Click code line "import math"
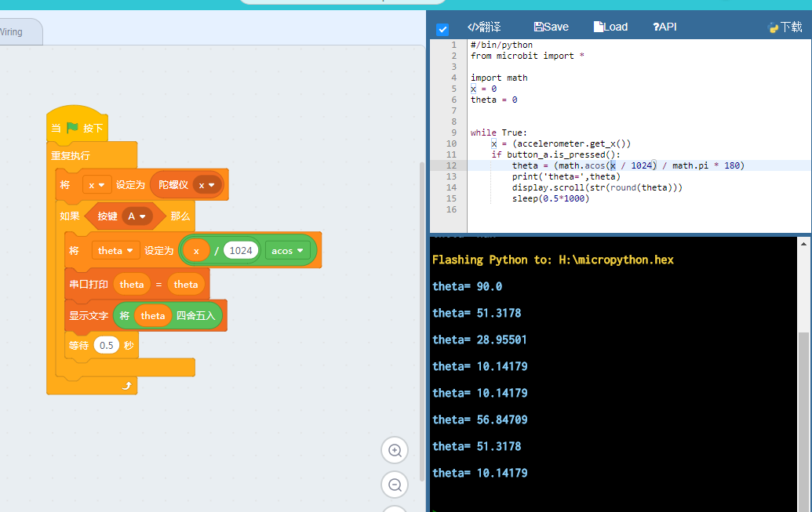This screenshot has width=812, height=512. point(499,78)
